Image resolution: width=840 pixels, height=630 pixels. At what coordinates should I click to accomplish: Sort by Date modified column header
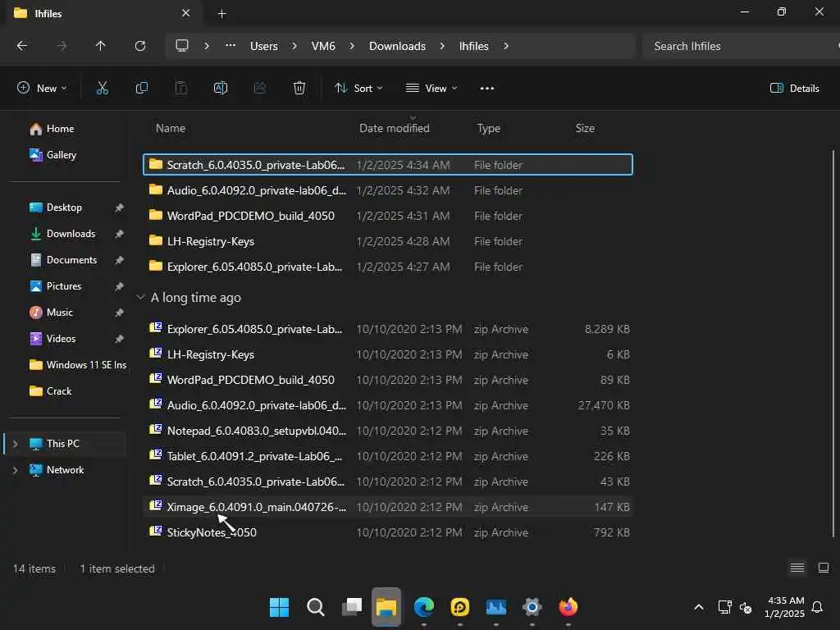click(394, 128)
